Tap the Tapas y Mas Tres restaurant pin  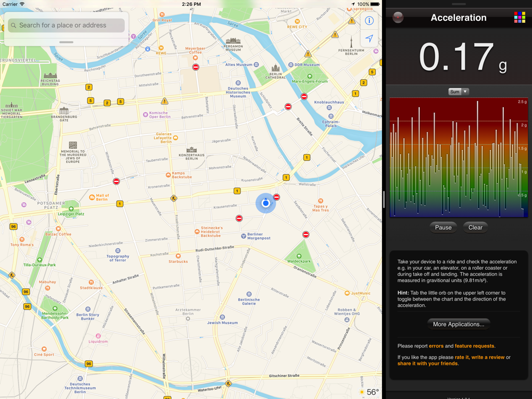pyautogui.click(x=321, y=201)
